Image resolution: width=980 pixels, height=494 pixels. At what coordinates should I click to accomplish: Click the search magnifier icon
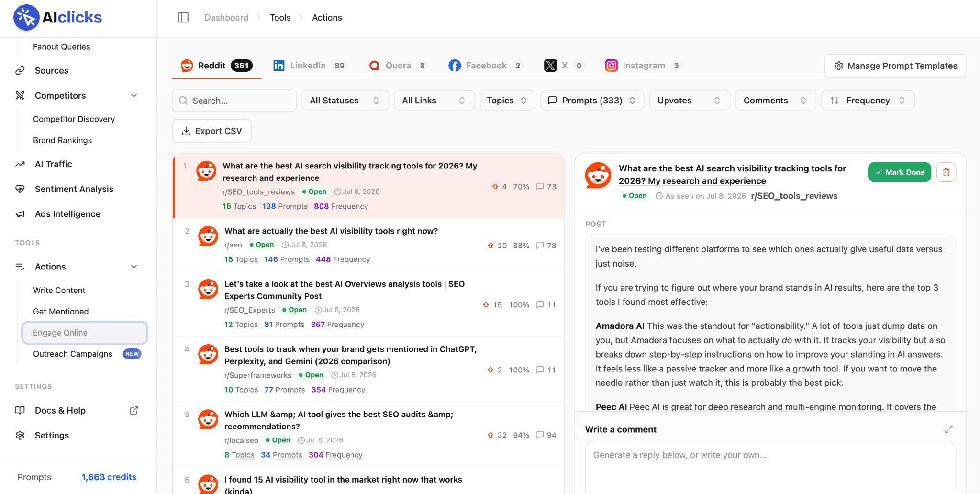click(183, 101)
